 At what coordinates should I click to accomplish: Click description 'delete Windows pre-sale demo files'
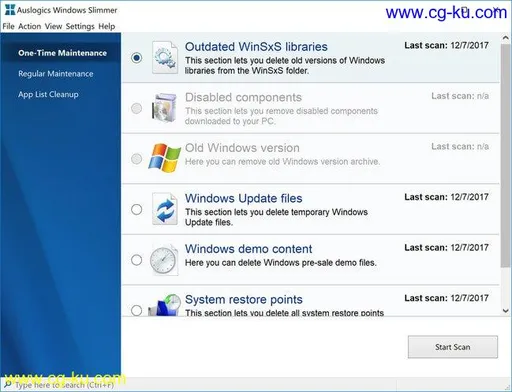tap(281, 263)
